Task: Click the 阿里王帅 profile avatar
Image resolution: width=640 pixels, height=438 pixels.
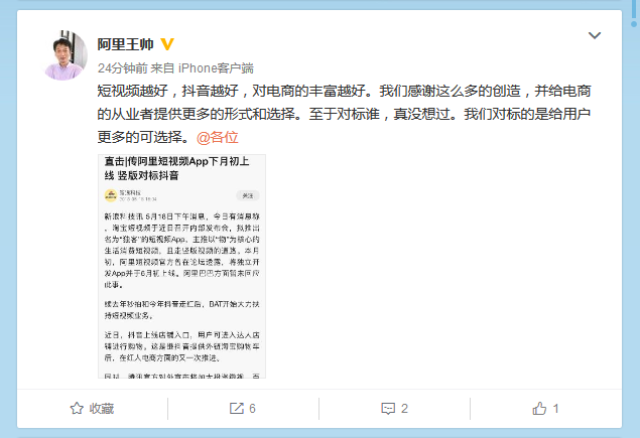Action: click(x=64, y=55)
